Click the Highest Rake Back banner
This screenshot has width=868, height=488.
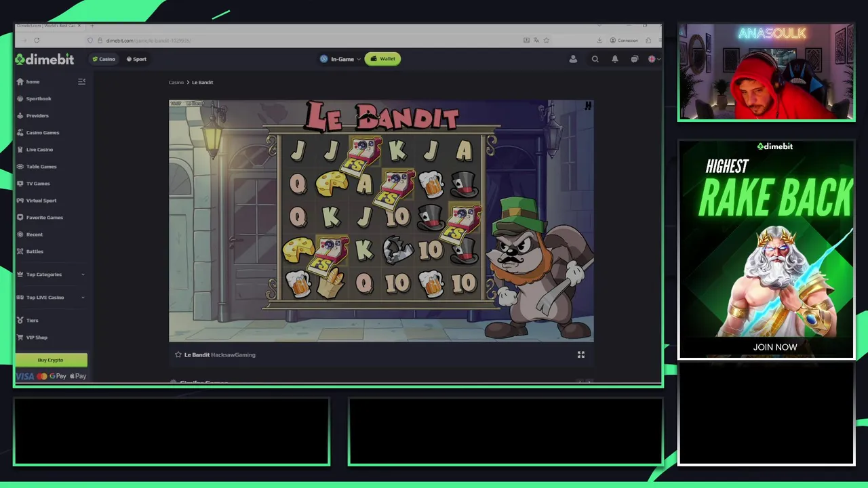(x=766, y=249)
